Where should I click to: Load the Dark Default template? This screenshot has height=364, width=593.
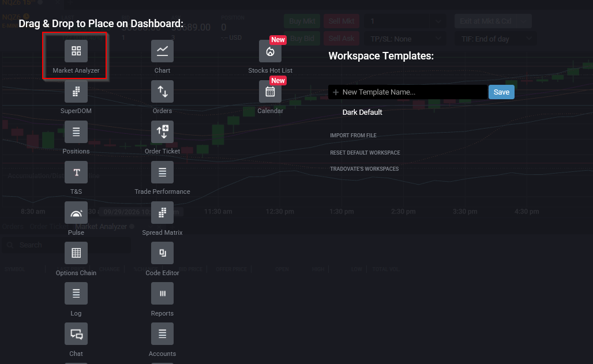362,112
